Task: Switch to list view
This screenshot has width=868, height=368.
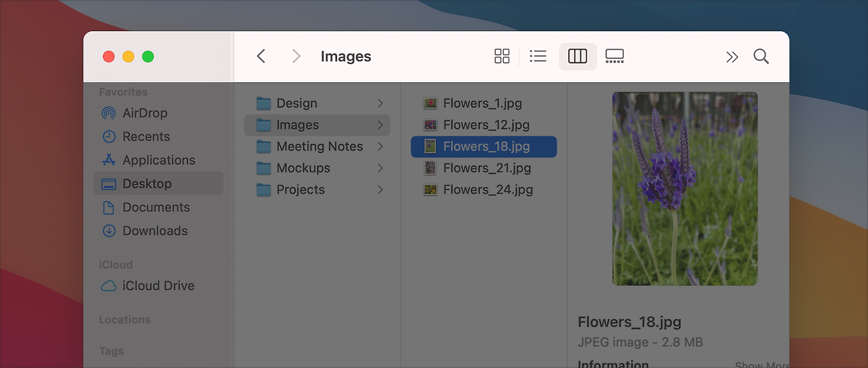Action: point(538,56)
